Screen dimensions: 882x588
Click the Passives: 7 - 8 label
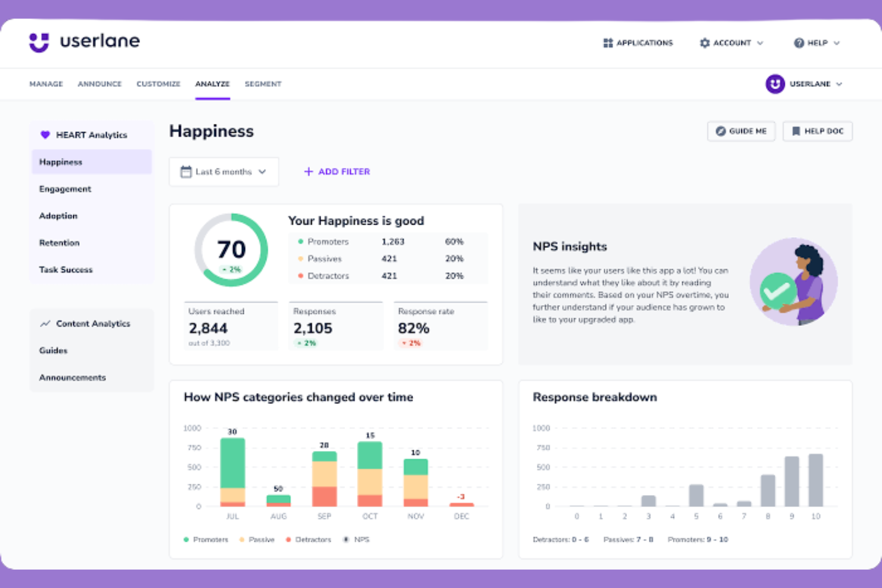[x=628, y=540]
